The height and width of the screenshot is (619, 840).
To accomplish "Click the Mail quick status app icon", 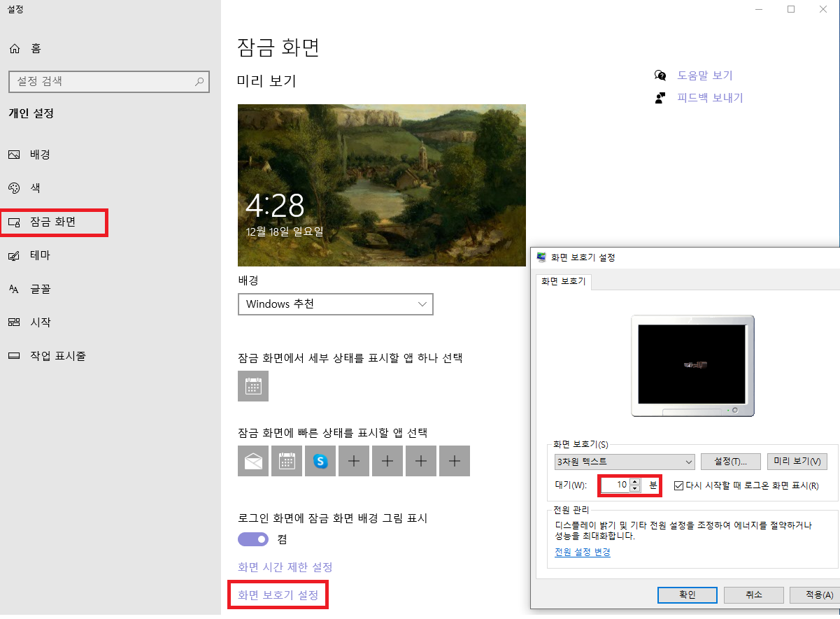I will pos(253,461).
